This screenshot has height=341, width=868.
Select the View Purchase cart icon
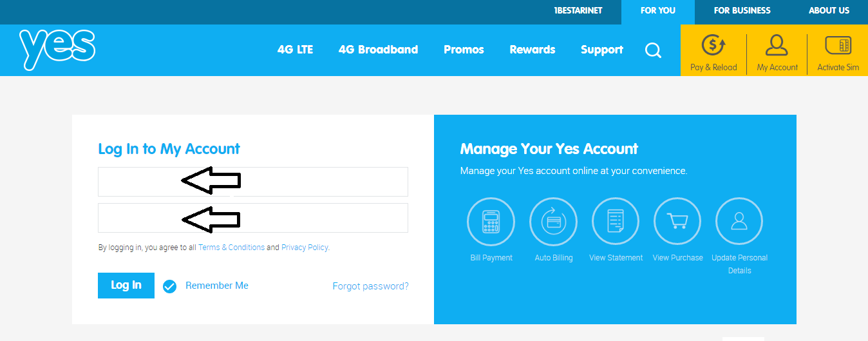[x=677, y=222]
